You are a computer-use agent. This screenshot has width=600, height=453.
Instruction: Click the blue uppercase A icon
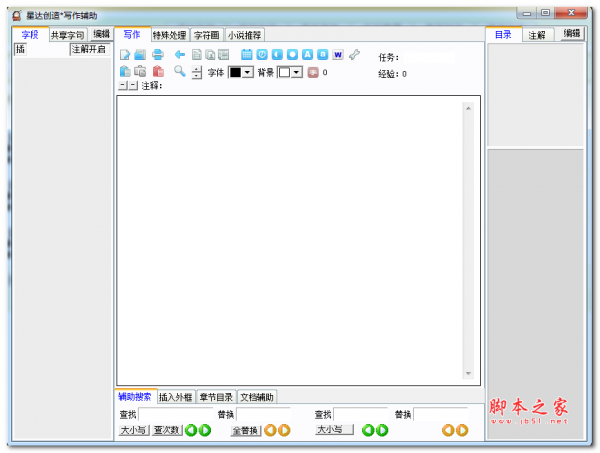tap(307, 55)
